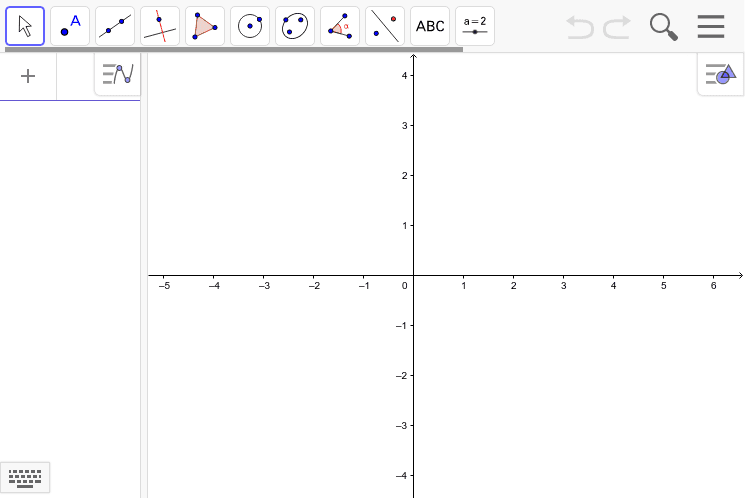Viewport: 745px width, 500px height.
Task: Click the toolbar horizontal scrollbar
Action: (x=234, y=49)
